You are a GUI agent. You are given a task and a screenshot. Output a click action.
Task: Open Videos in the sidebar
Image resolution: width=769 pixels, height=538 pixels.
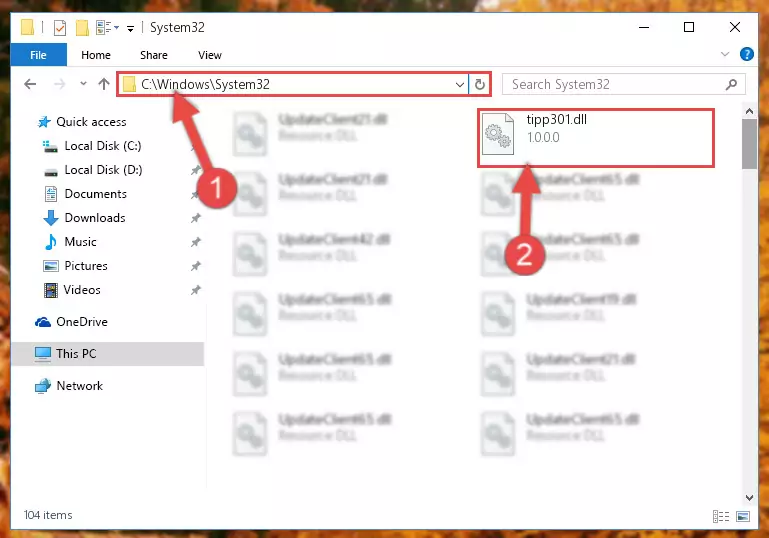[x=82, y=290]
